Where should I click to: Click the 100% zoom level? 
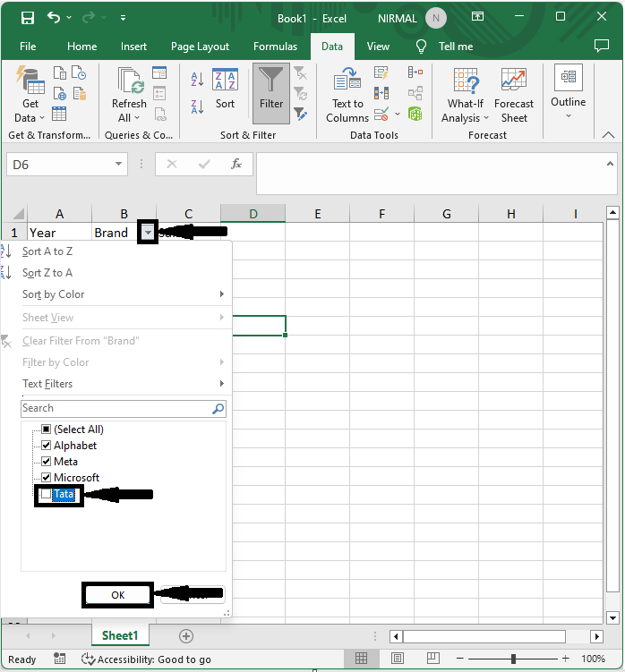[x=594, y=659]
